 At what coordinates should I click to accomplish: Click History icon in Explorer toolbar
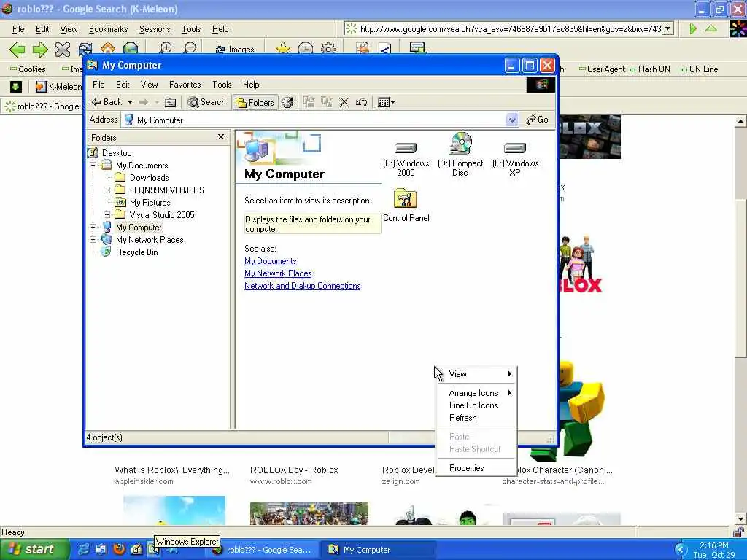[287, 102]
